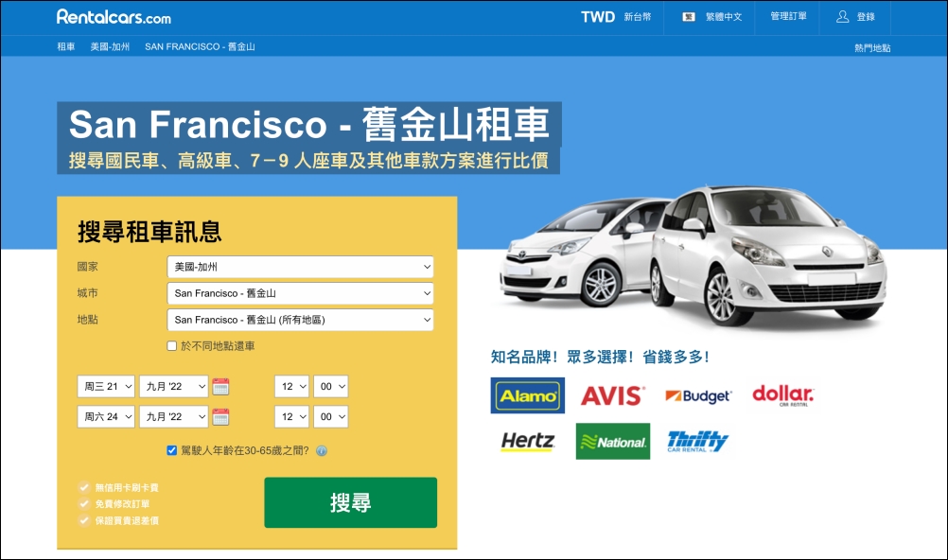Select the Hertz brand logo
This screenshot has width=948, height=560.
tap(528, 442)
